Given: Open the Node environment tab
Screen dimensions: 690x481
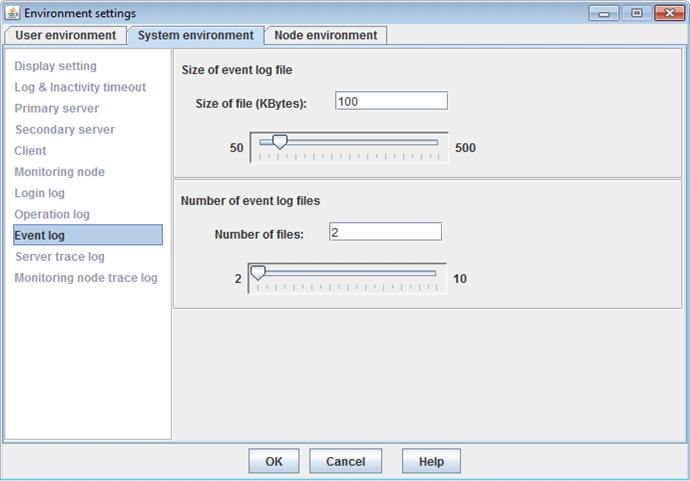Looking at the screenshot, I should [326, 35].
